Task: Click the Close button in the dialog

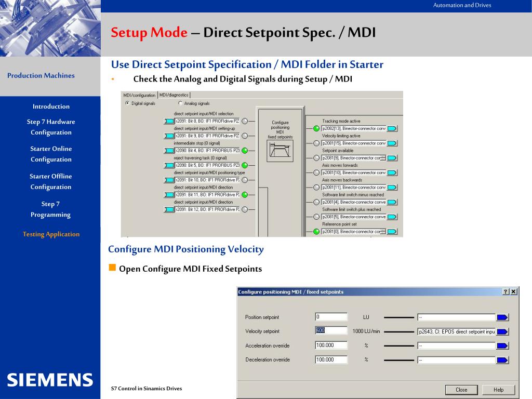Action: 461,390
